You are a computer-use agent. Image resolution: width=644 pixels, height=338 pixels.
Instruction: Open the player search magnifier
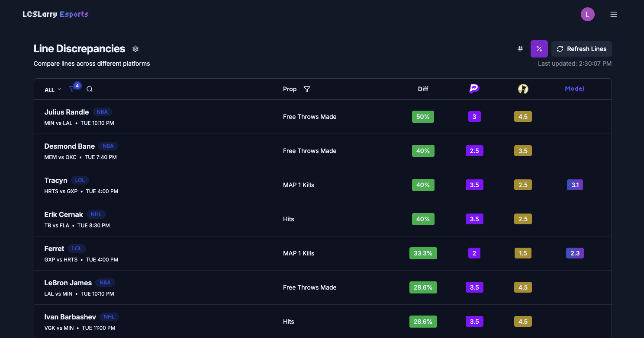(90, 89)
